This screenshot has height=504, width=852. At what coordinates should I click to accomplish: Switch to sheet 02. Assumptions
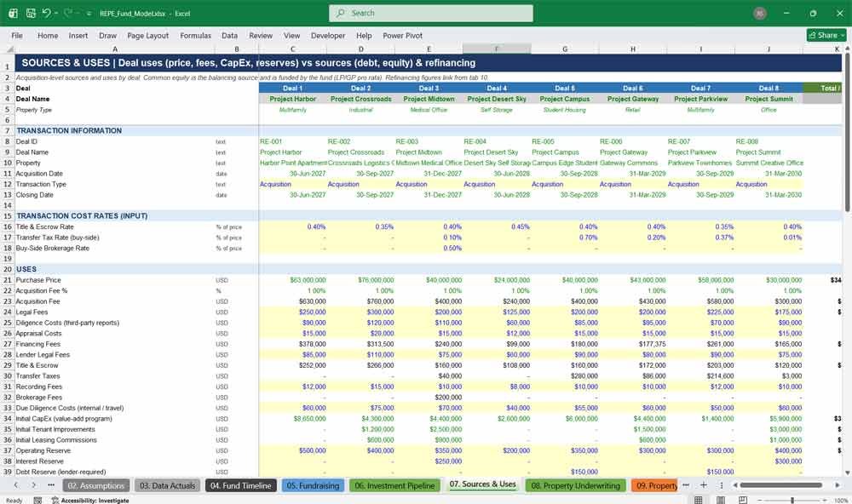click(96, 485)
